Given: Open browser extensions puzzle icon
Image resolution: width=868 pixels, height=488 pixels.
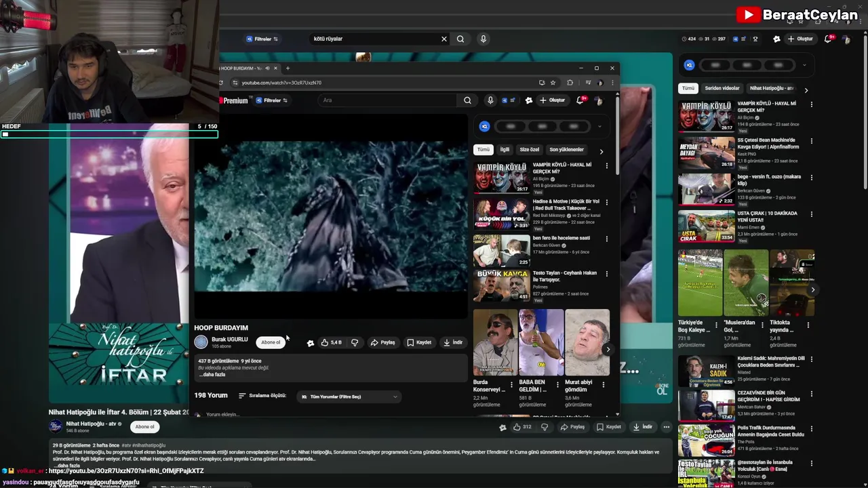Looking at the screenshot, I should 570,83.
